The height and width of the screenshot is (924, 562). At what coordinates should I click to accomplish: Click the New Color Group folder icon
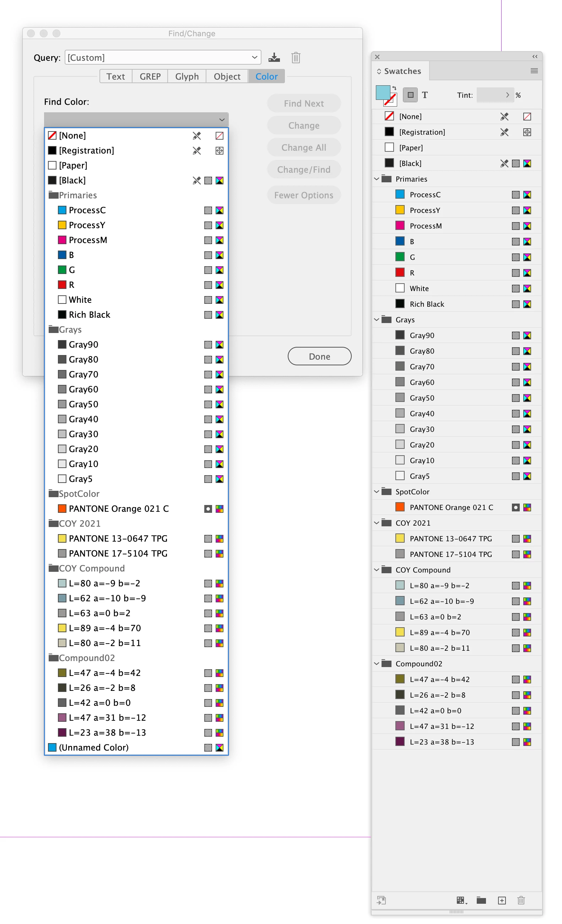(481, 901)
